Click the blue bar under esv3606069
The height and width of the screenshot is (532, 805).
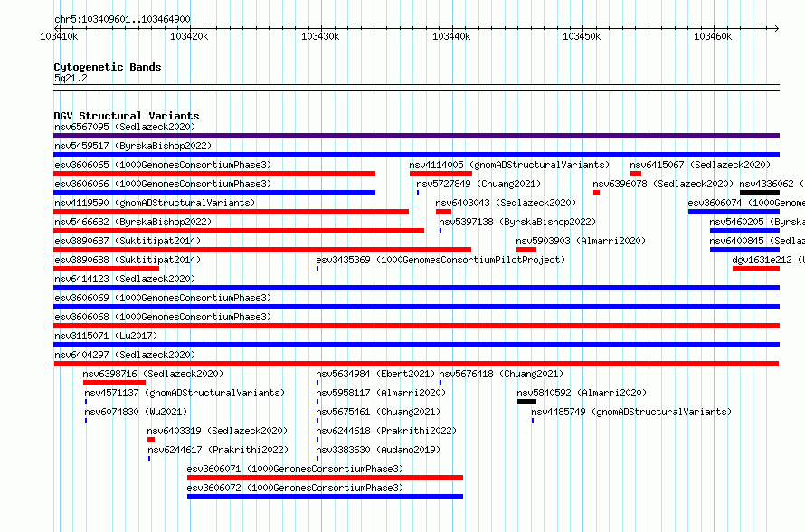(416, 307)
